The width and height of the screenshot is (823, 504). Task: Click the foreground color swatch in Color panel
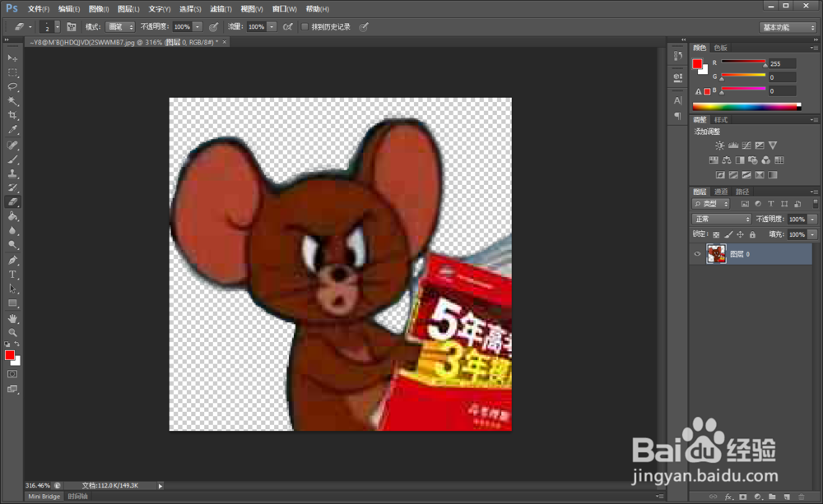pyautogui.click(x=697, y=64)
